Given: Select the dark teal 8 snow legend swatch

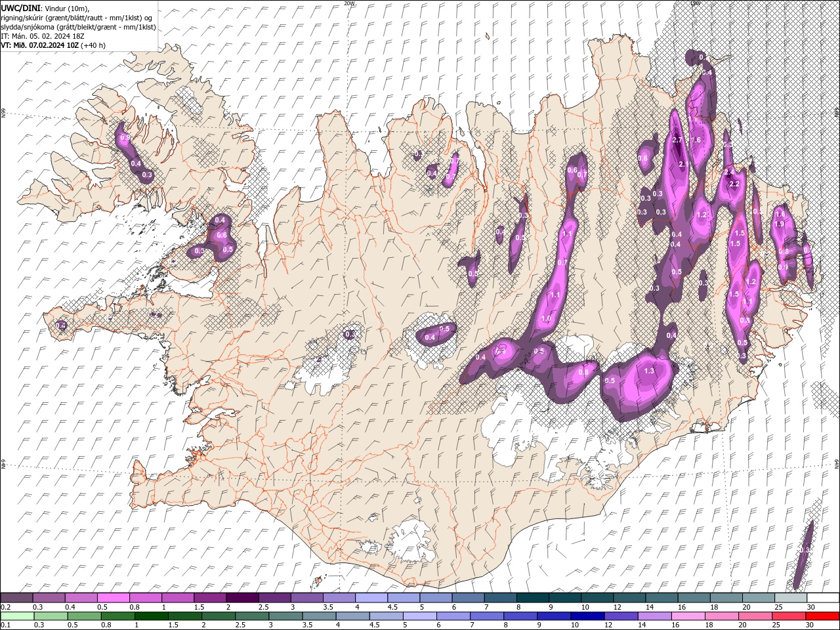Looking at the screenshot, I should (x=532, y=598).
